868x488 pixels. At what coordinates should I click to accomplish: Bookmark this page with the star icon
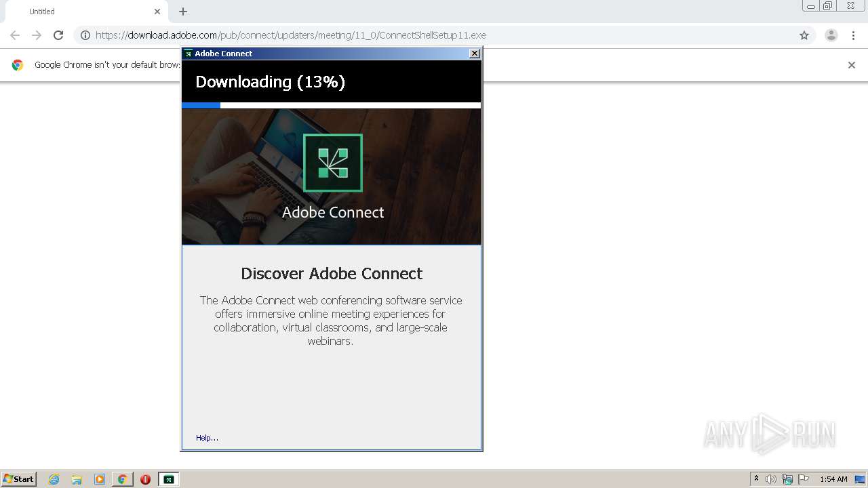tap(804, 35)
